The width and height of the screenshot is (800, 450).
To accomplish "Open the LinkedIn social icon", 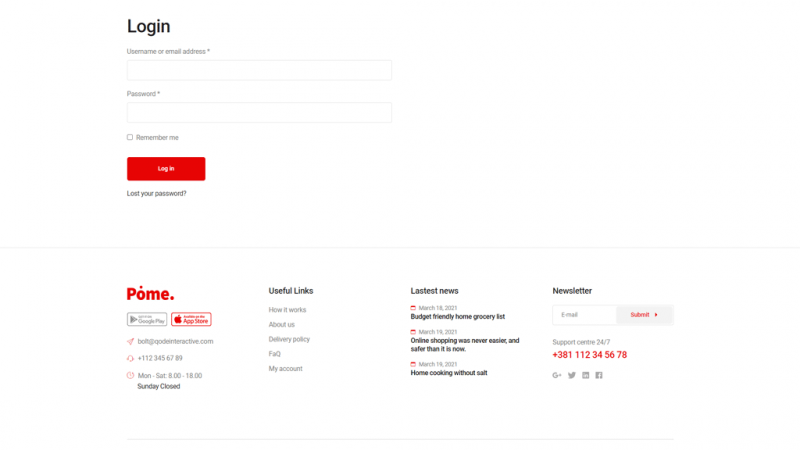I will pyautogui.click(x=586, y=375).
